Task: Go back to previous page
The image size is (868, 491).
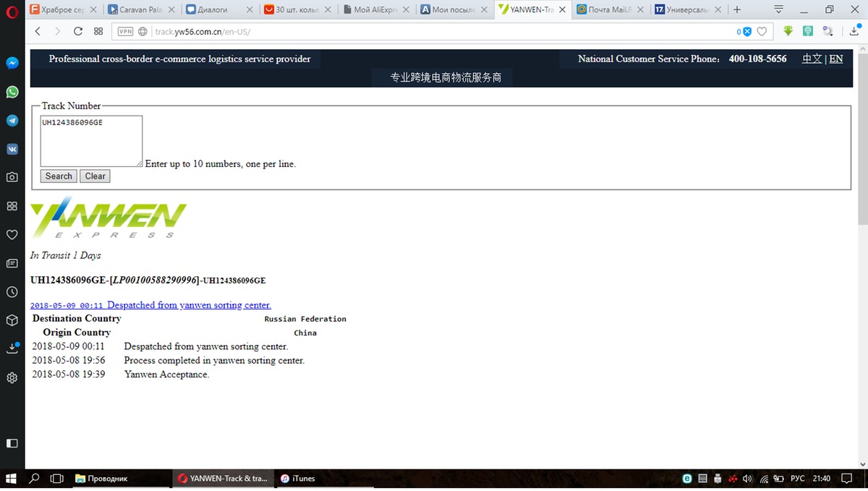Action: (38, 31)
